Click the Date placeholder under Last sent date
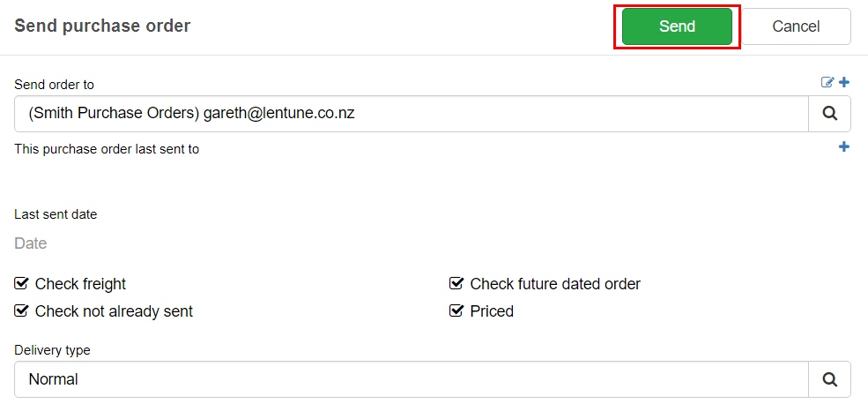The image size is (868, 419). (x=31, y=243)
